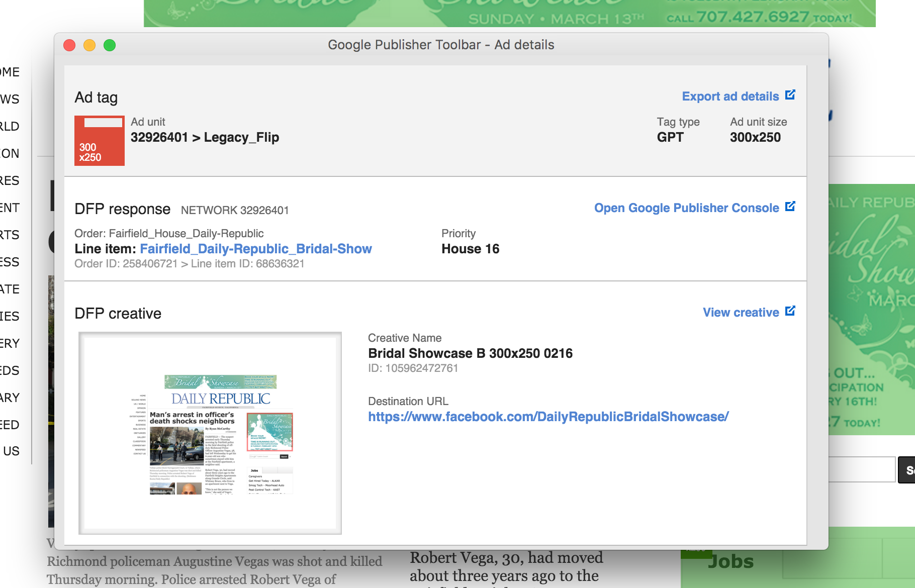The width and height of the screenshot is (915, 588).
Task: Click the red 300x250 ad unit icon
Action: tap(100, 141)
